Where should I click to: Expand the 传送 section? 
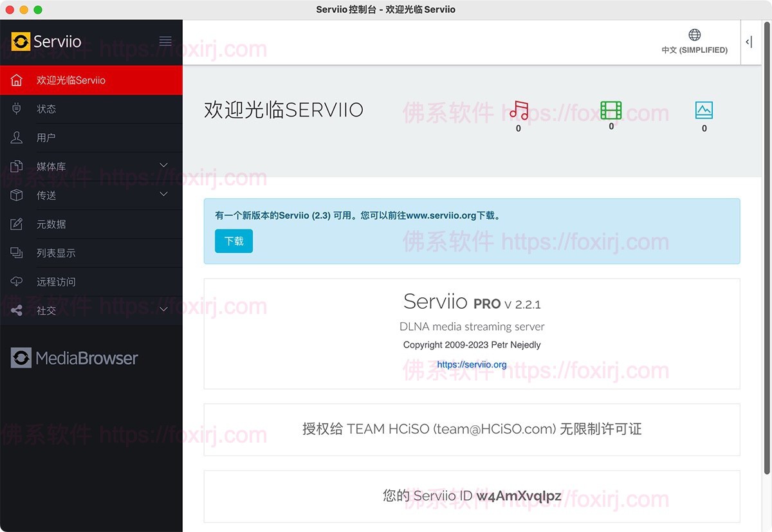(x=163, y=195)
